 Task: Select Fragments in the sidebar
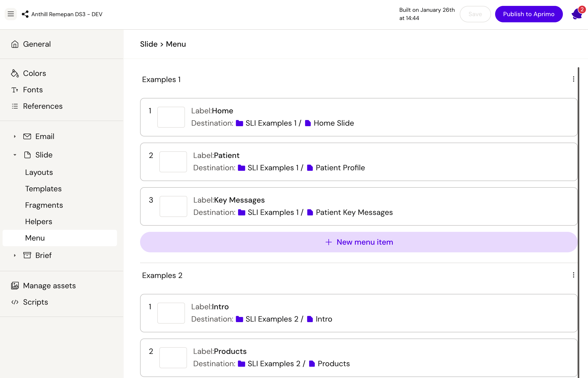pyautogui.click(x=44, y=205)
